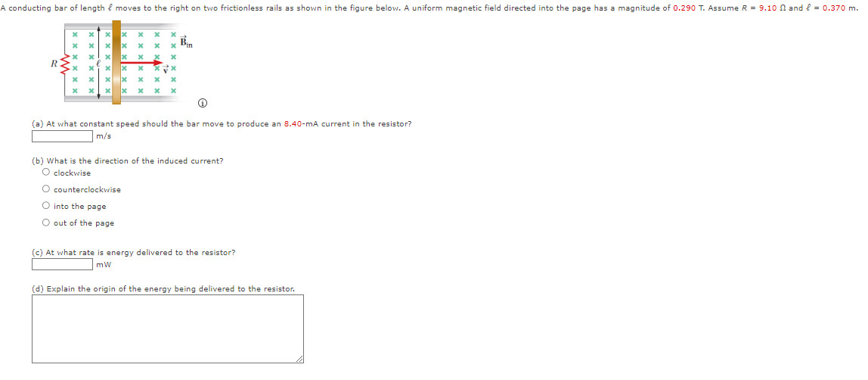Select the 'into the page' option
This screenshot has width=868, height=380.
point(45,206)
